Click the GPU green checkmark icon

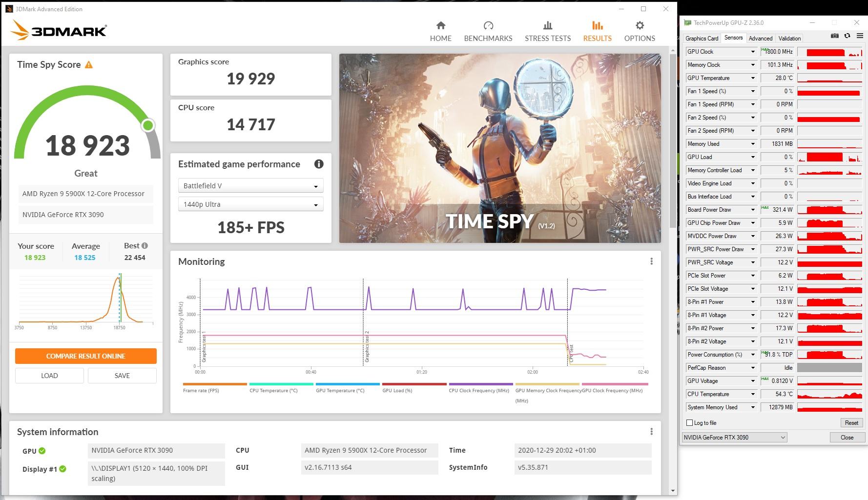42,451
